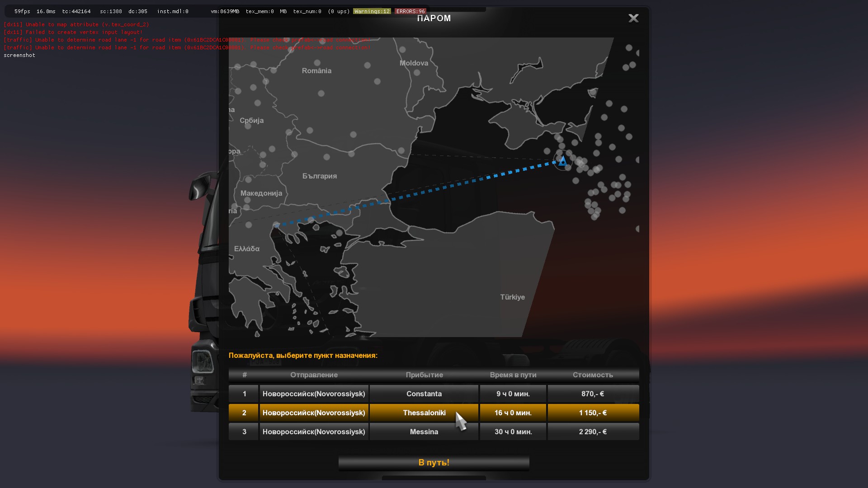The width and height of the screenshot is (868, 488).
Task: Click the 59fps counter in the debug bar
Action: pos(22,11)
